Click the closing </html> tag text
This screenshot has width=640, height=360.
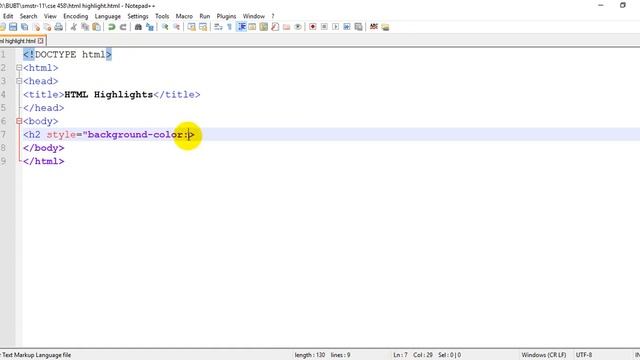point(44,161)
